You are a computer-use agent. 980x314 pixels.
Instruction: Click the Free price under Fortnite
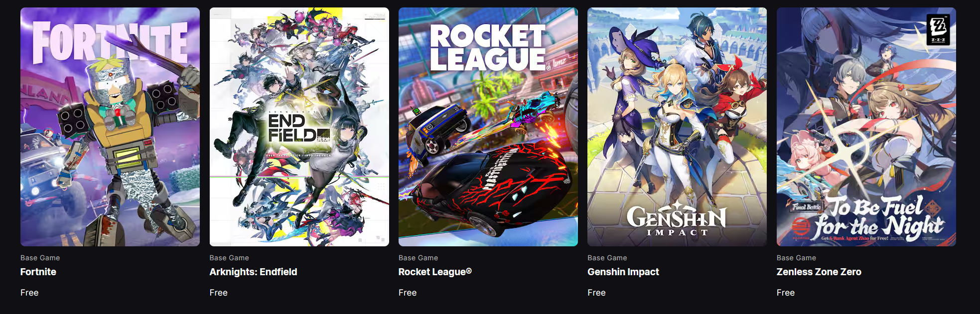coord(29,293)
